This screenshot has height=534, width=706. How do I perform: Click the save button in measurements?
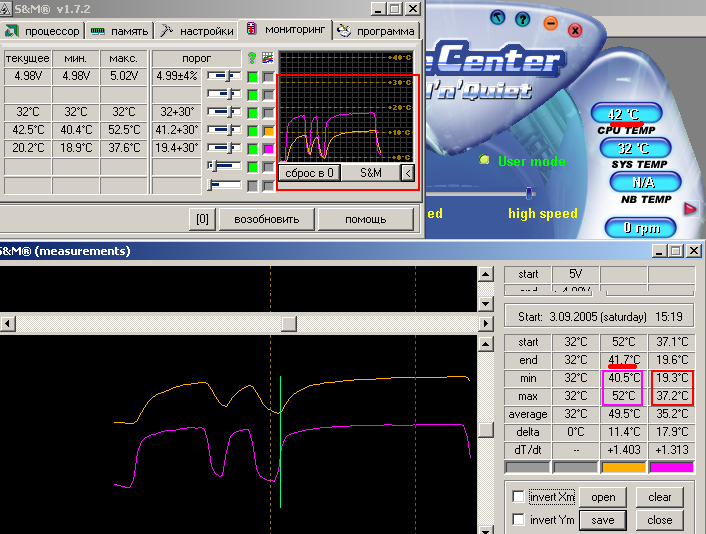[x=602, y=520]
